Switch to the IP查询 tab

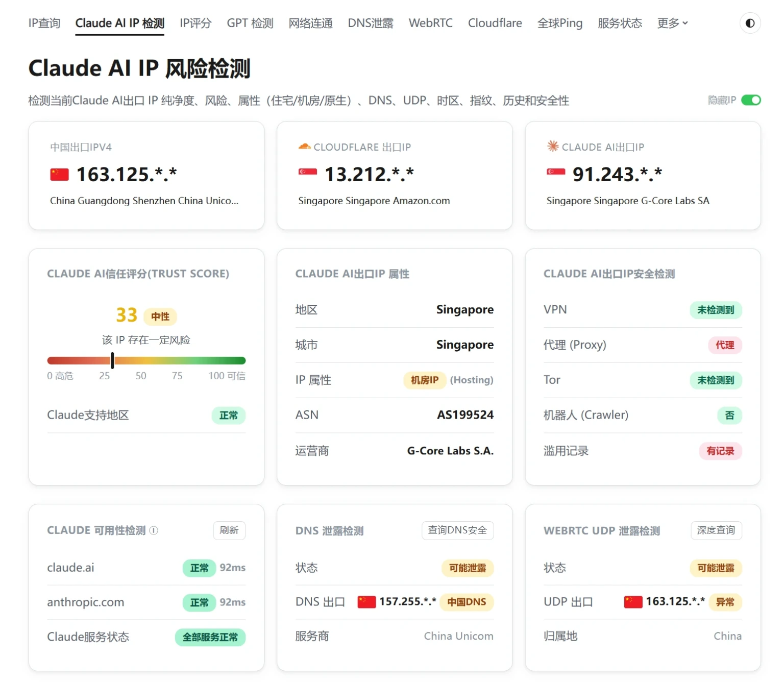[x=44, y=23]
